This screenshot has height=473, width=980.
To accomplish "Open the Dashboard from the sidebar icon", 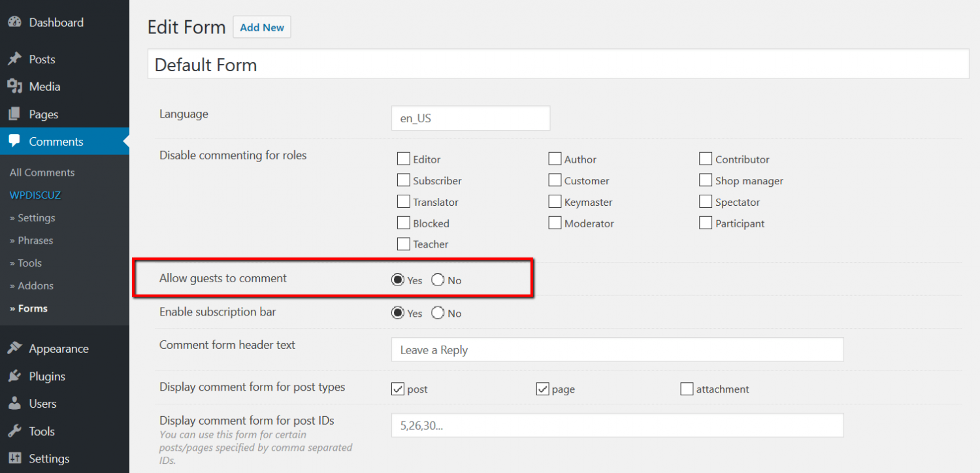I will point(14,22).
